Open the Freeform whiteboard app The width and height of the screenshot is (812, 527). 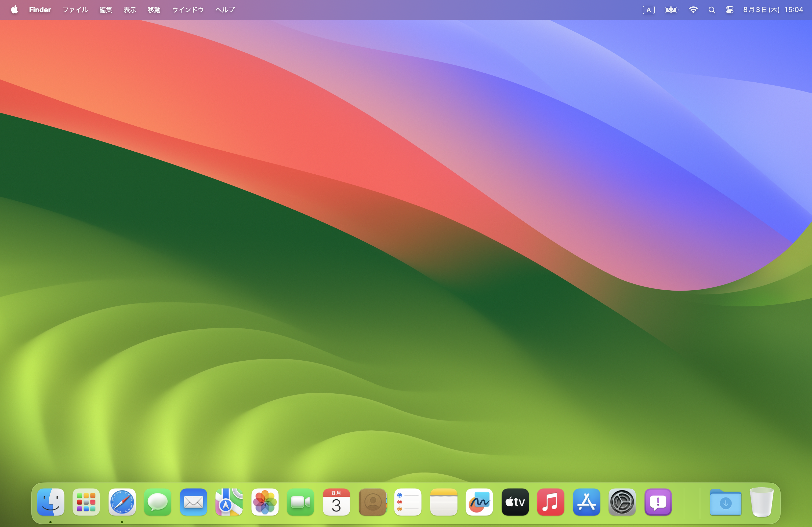point(479,502)
